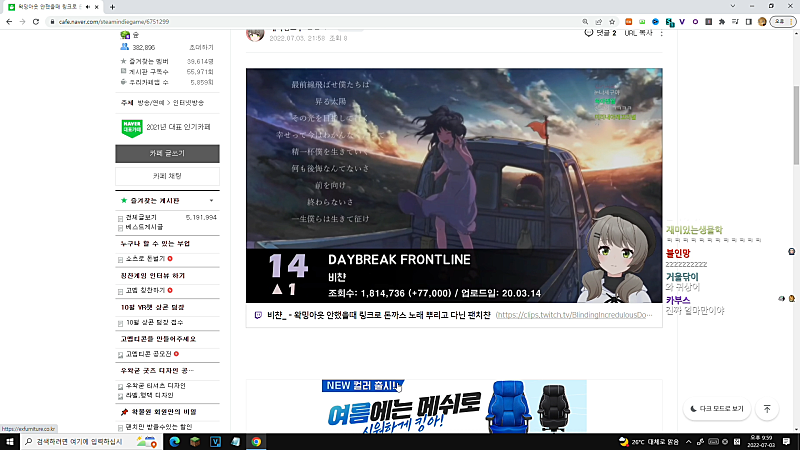Enable dark mode view button

[717, 409]
